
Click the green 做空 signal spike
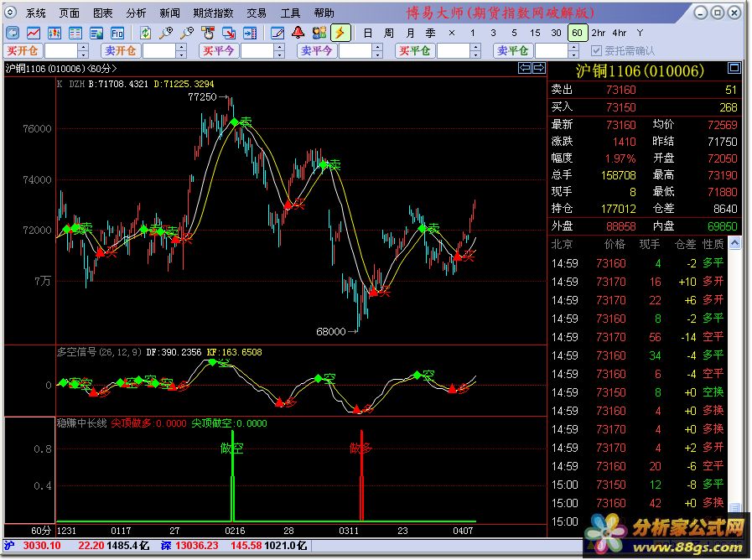232,475
